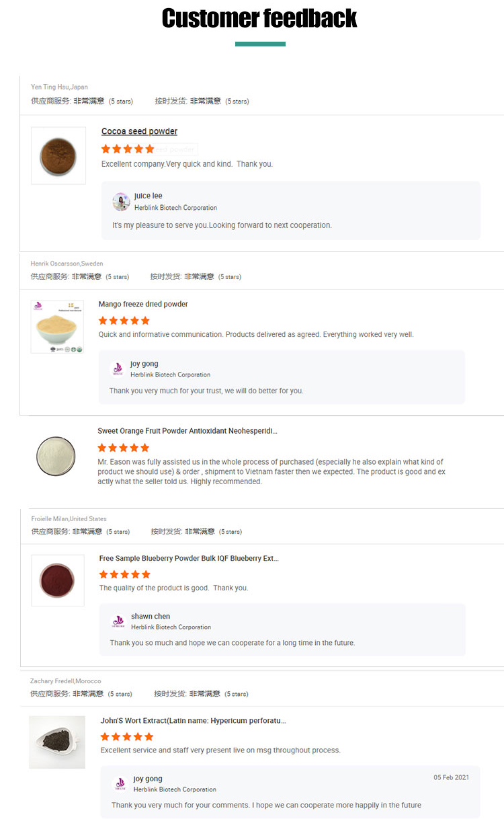This screenshot has height=819, width=504.
Task: Open Mango freeze dried powder thumbnail
Action: click(58, 327)
